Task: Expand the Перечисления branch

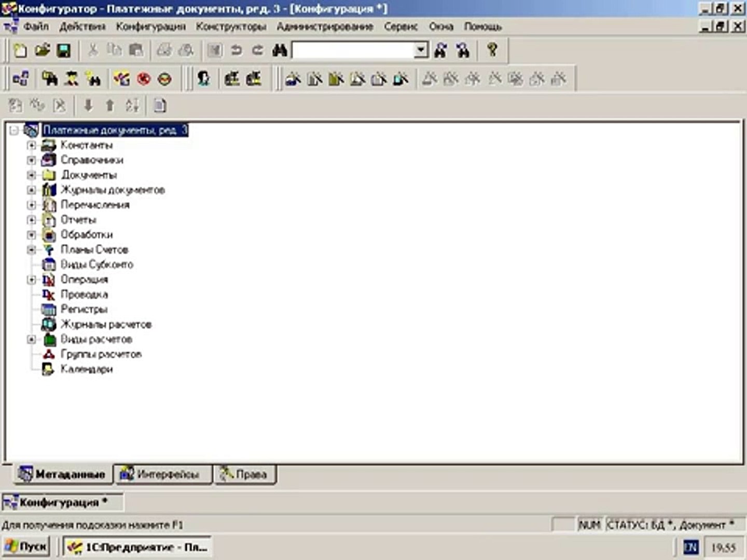Action: 31,205
